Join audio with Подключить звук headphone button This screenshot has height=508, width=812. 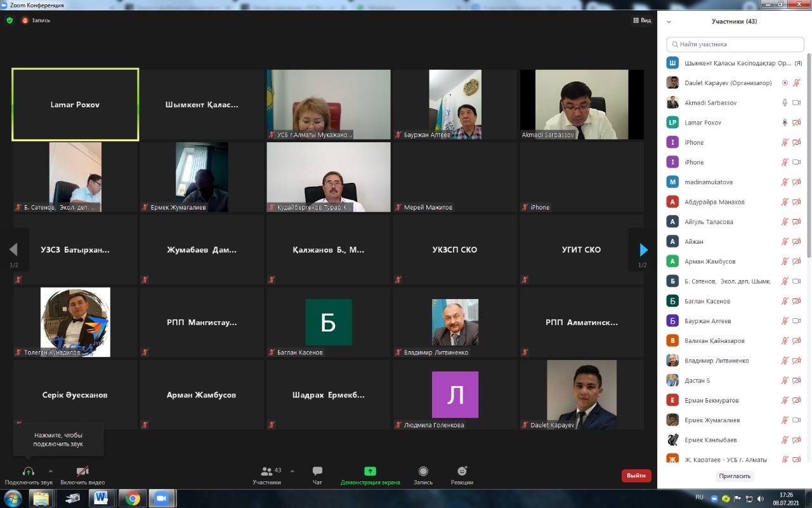(29, 471)
